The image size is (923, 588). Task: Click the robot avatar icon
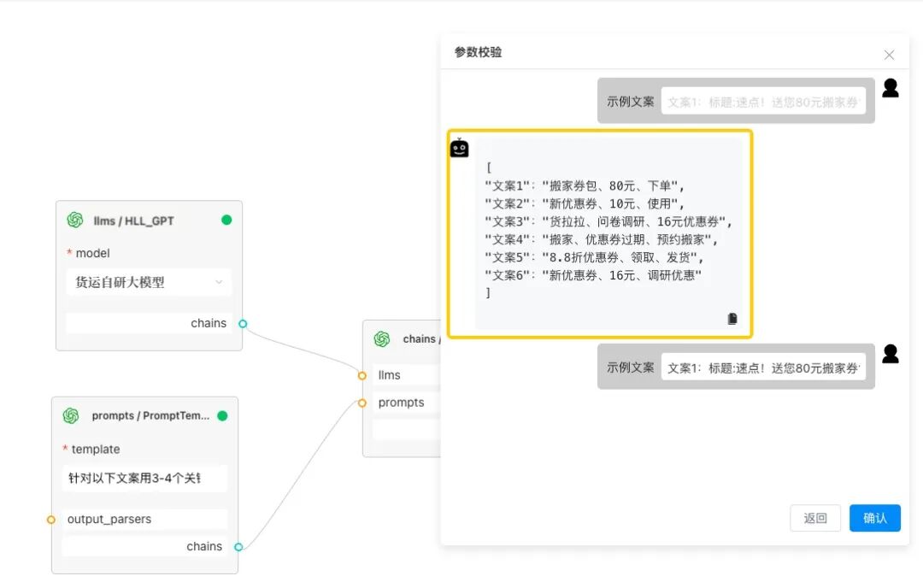[x=459, y=148]
